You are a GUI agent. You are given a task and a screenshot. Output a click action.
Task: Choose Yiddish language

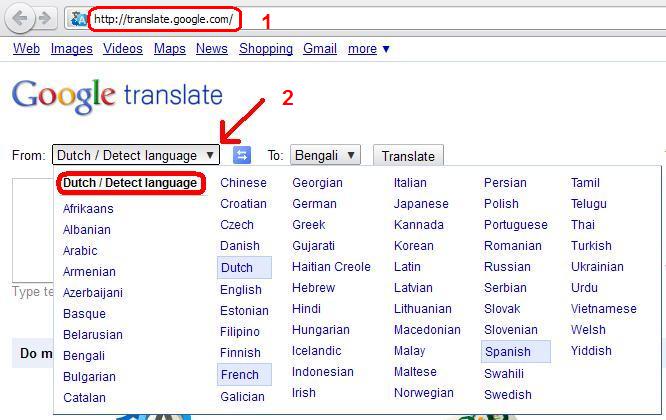pyautogui.click(x=591, y=351)
